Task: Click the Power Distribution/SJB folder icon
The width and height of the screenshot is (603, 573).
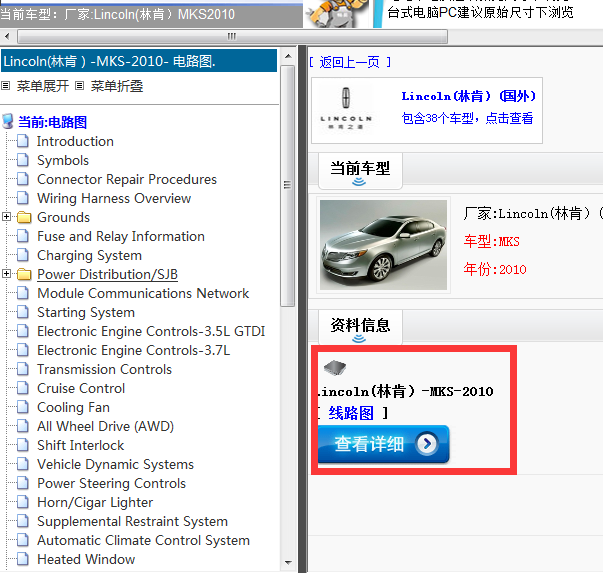Action: click(24, 274)
